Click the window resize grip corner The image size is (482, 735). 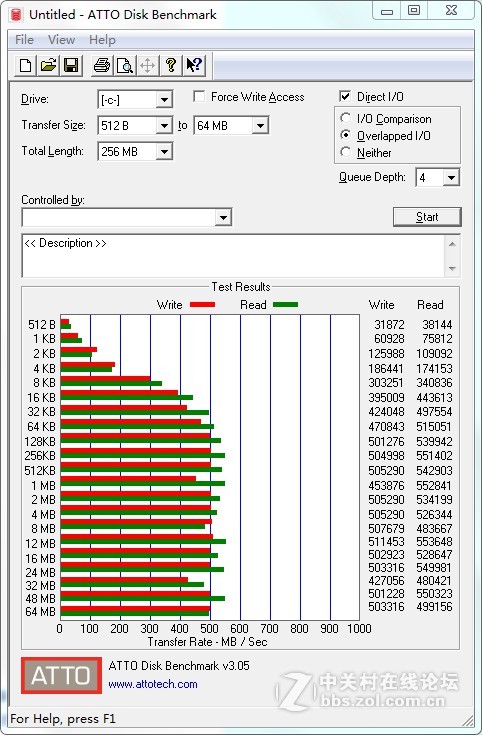point(468,720)
